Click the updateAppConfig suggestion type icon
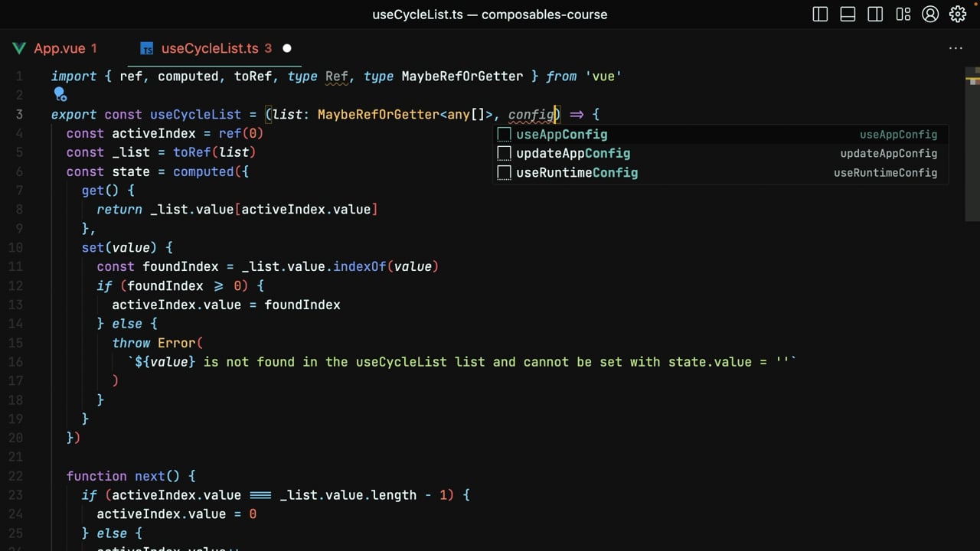This screenshot has height=551, width=980. [x=504, y=154]
